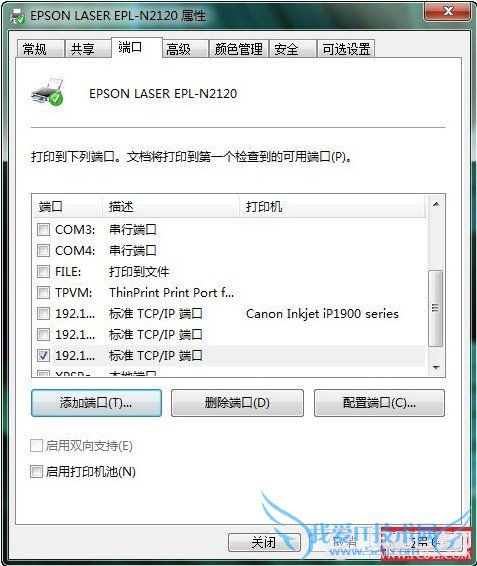Click the 删除端口 delete port button
Image resolution: width=477 pixels, height=566 pixels.
237,403
